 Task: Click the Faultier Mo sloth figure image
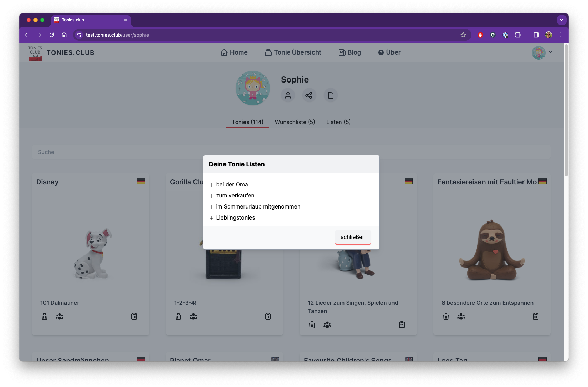[492, 250]
